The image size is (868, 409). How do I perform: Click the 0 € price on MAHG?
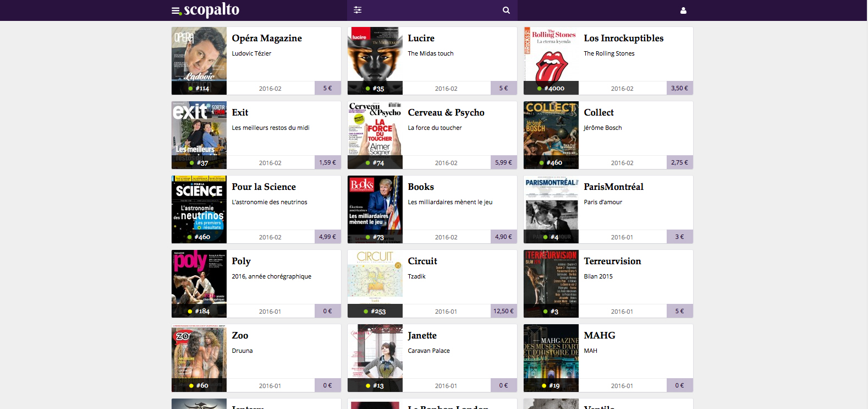680,385
